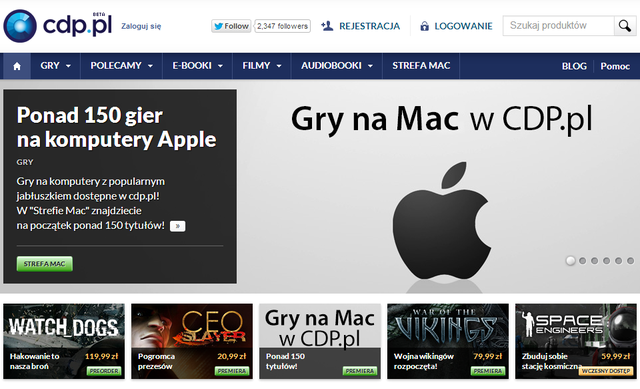
Task: Click the PREORDER badge on Watch Dogs
Action: click(x=104, y=371)
